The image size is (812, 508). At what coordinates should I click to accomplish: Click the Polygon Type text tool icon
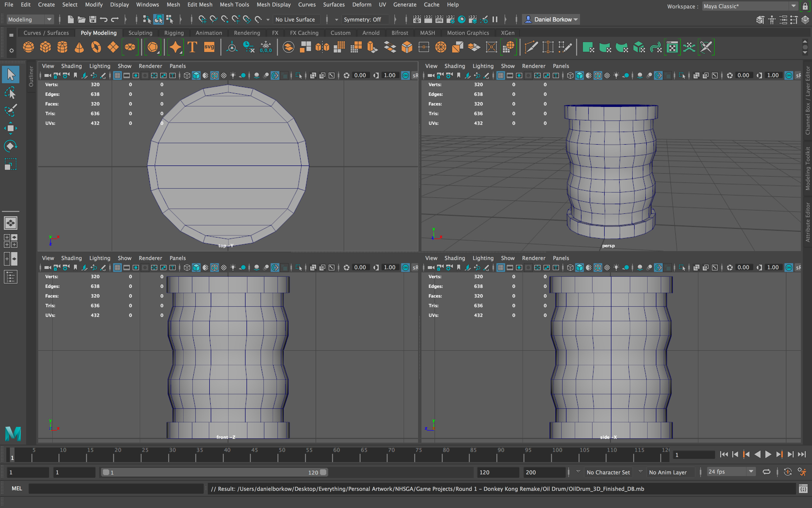(x=192, y=47)
